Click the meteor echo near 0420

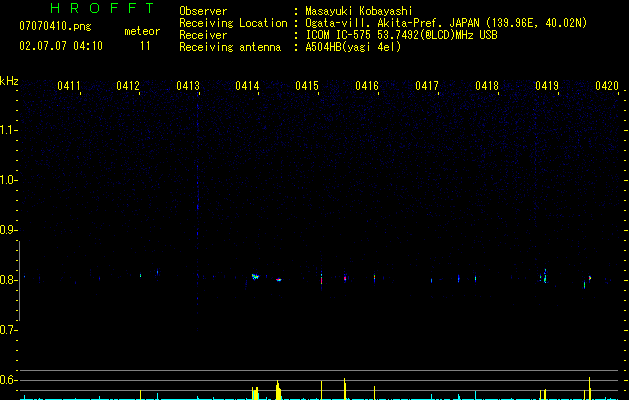pos(589,278)
